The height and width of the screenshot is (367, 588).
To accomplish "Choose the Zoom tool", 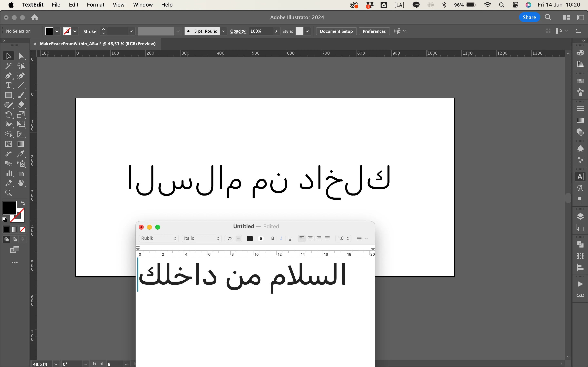I will coord(8,193).
